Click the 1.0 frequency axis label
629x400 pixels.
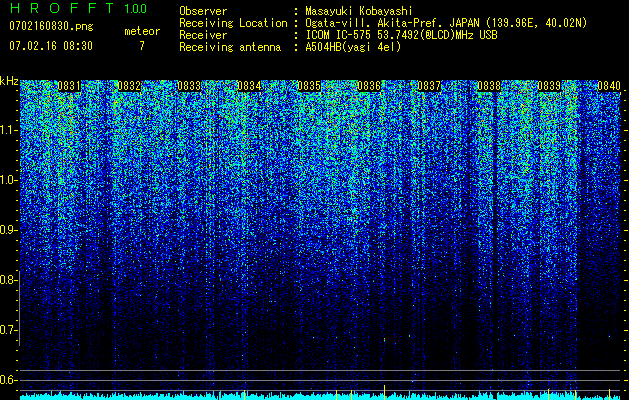[x=8, y=180]
